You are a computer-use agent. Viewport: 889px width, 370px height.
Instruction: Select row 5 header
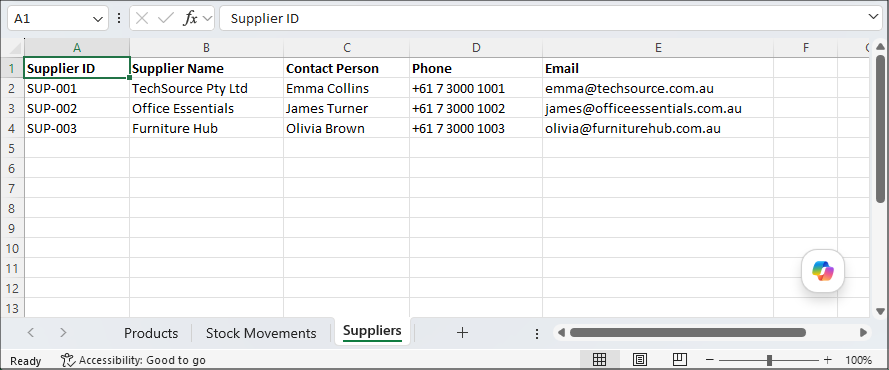(12, 148)
